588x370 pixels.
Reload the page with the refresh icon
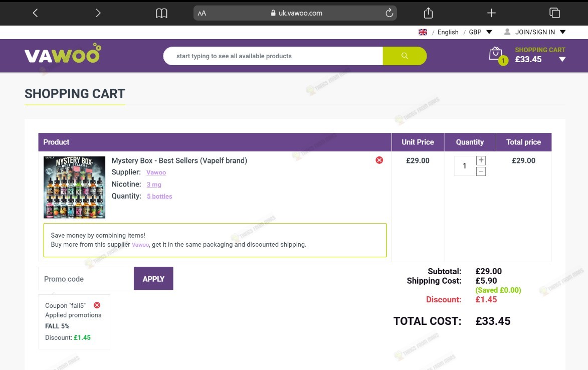click(389, 13)
